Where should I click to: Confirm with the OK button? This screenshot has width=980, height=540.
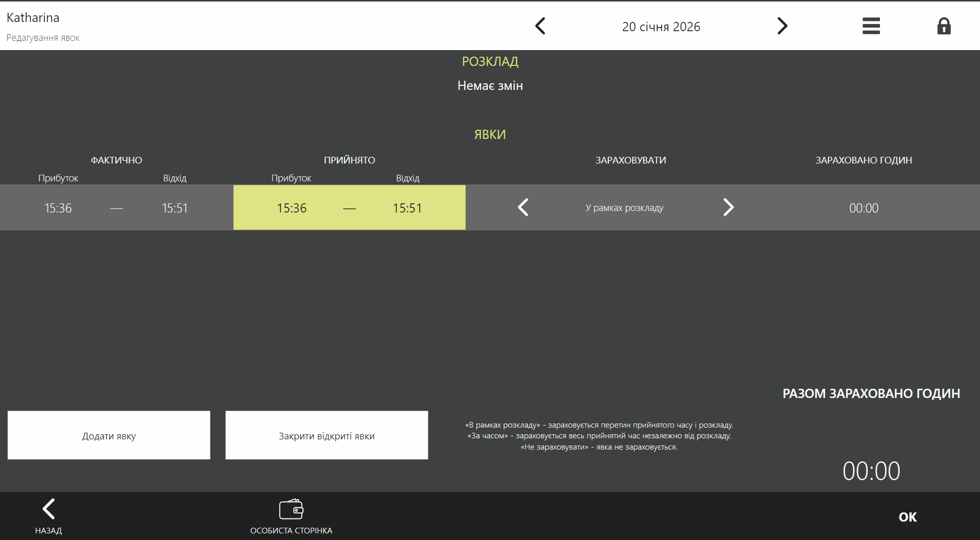tap(907, 517)
